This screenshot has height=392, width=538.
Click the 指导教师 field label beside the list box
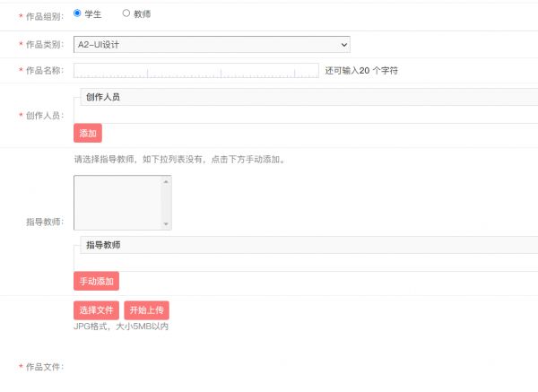pos(45,222)
